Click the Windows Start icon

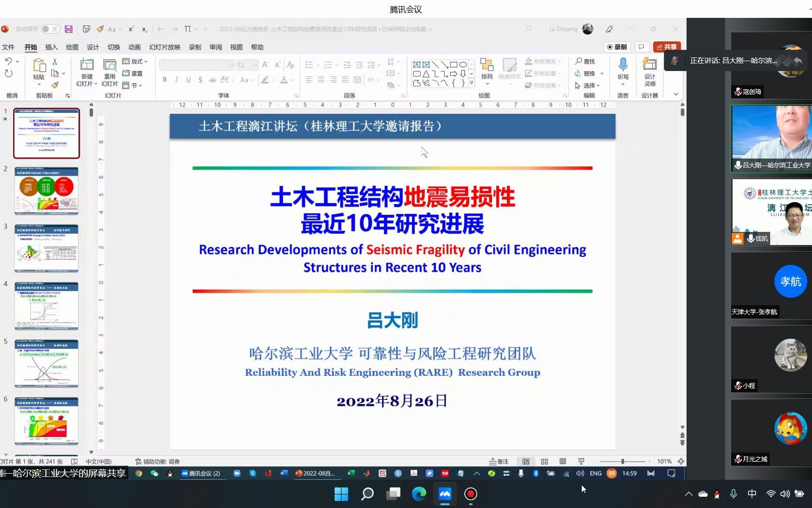tap(341, 494)
